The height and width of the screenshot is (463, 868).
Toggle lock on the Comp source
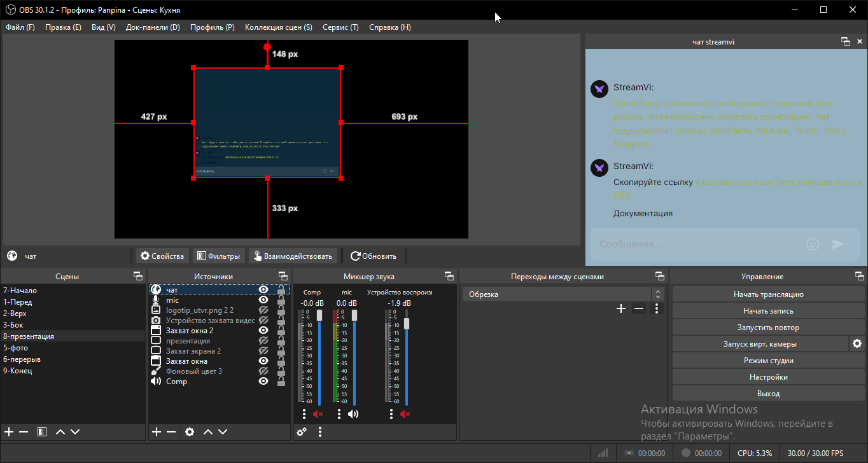coord(281,382)
